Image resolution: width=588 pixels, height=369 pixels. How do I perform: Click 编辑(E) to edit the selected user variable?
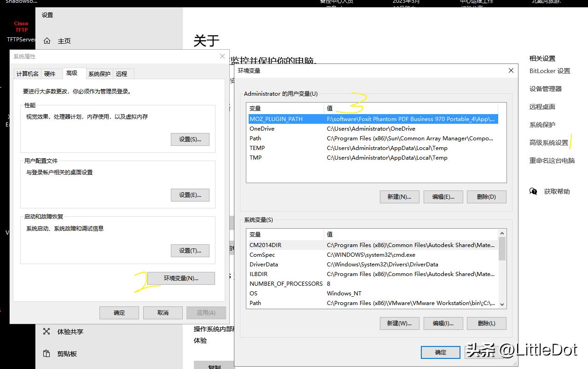pos(442,196)
